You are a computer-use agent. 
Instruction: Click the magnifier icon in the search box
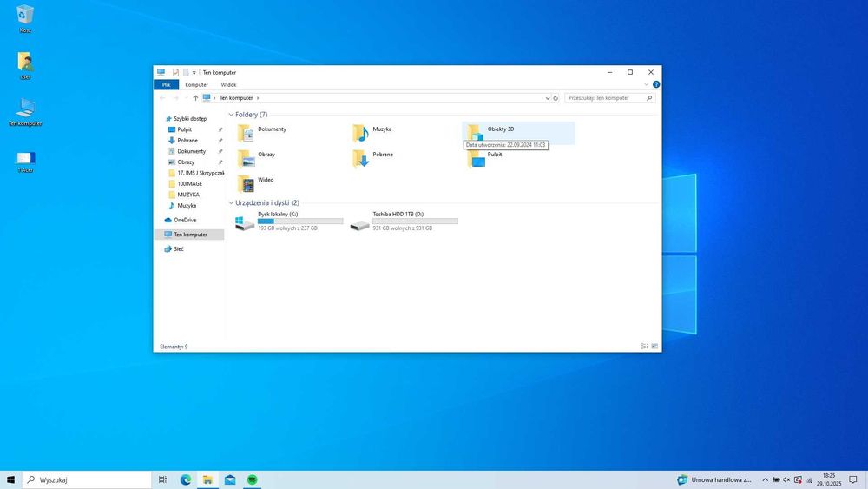tap(649, 98)
